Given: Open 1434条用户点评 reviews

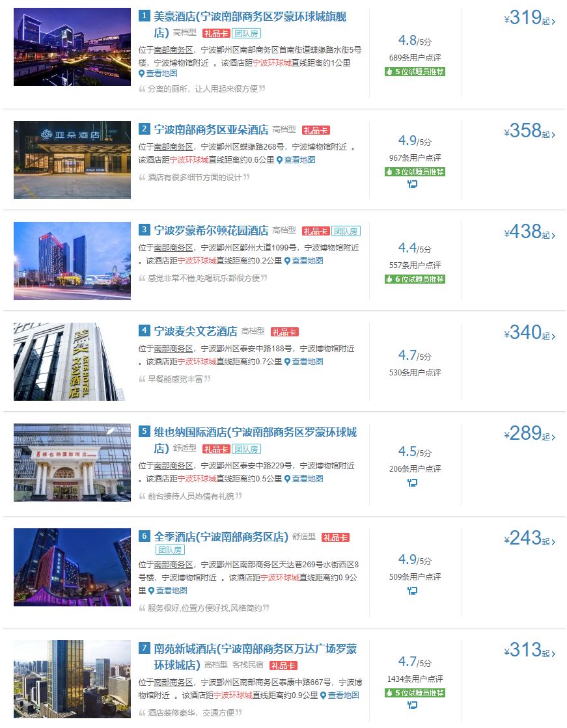Looking at the screenshot, I should pos(415,679).
